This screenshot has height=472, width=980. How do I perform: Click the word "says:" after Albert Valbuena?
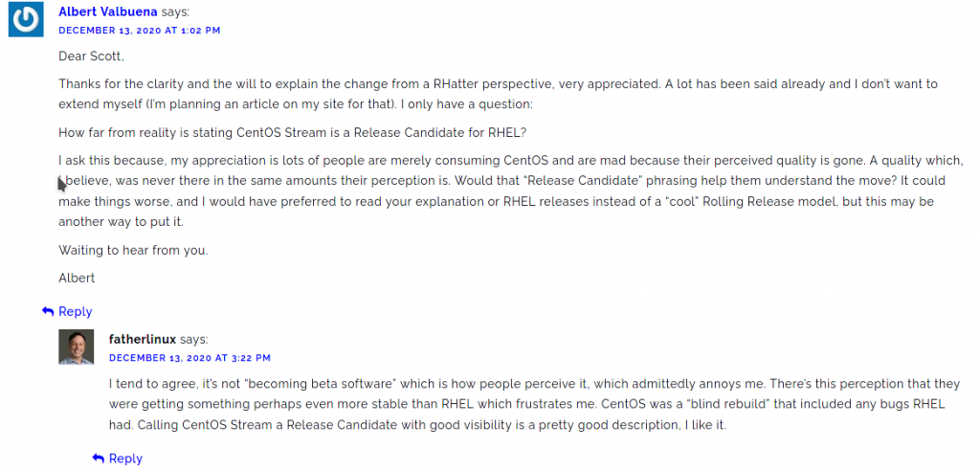(x=176, y=11)
